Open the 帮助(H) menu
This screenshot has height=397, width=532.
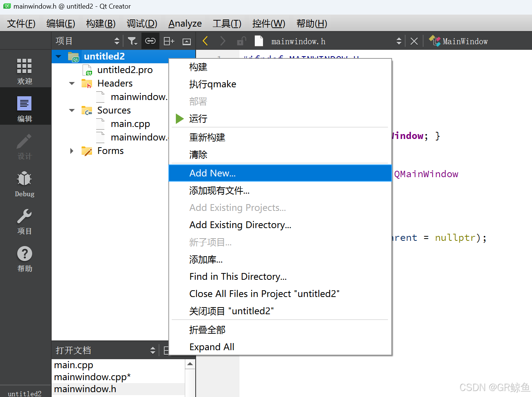[x=312, y=24]
